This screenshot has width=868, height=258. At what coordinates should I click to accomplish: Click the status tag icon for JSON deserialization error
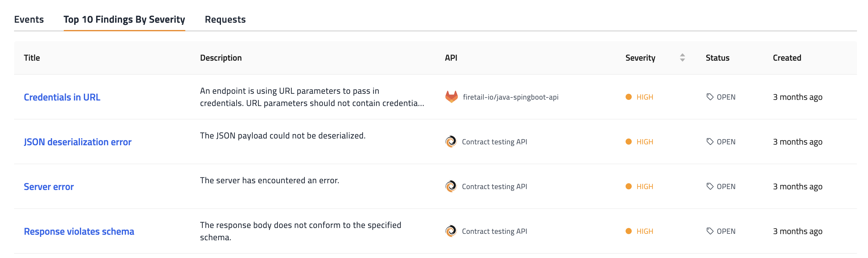coord(710,142)
